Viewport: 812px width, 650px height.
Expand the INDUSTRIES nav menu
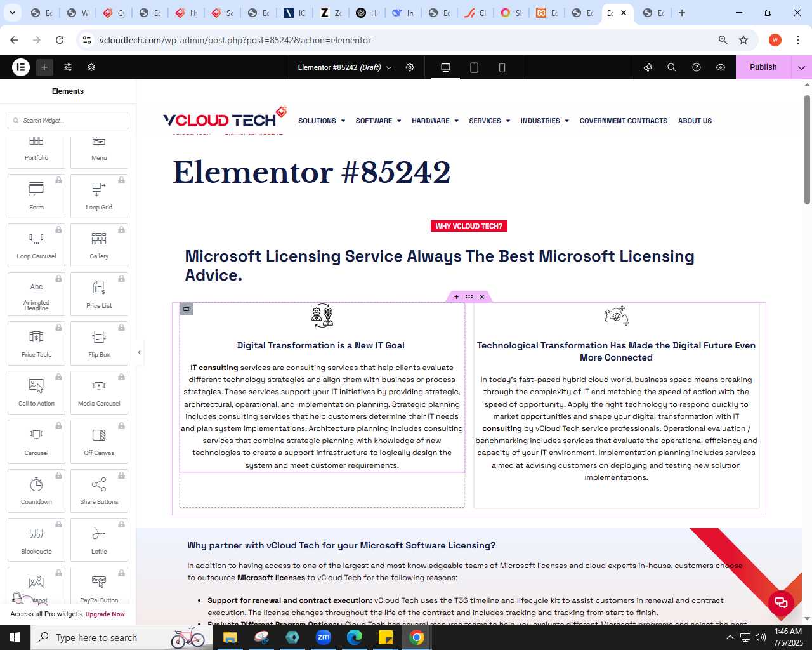point(544,121)
